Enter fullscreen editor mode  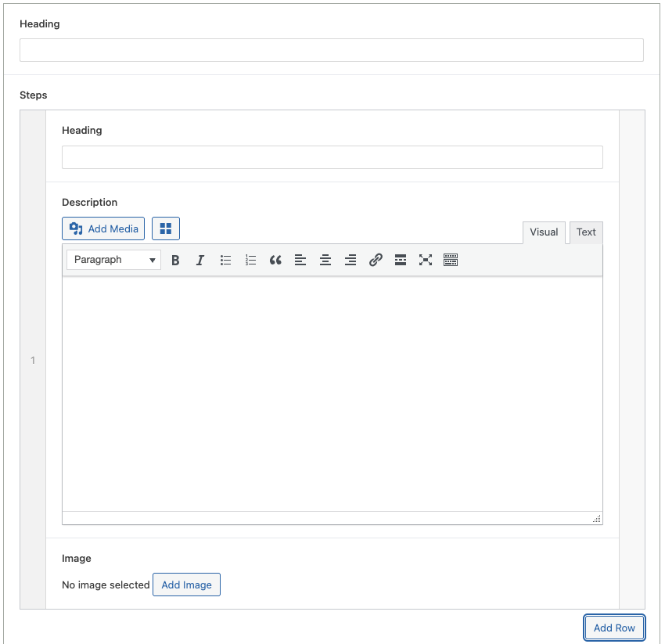pyautogui.click(x=426, y=260)
